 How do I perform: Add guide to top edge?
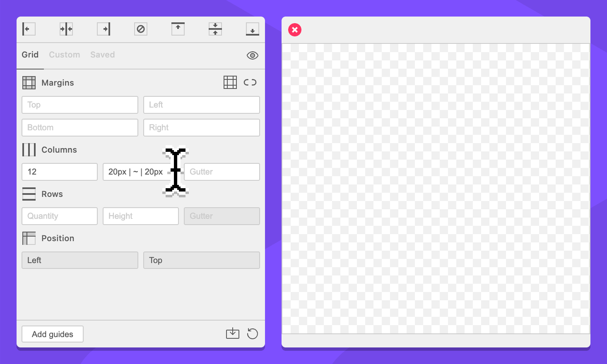tap(178, 29)
